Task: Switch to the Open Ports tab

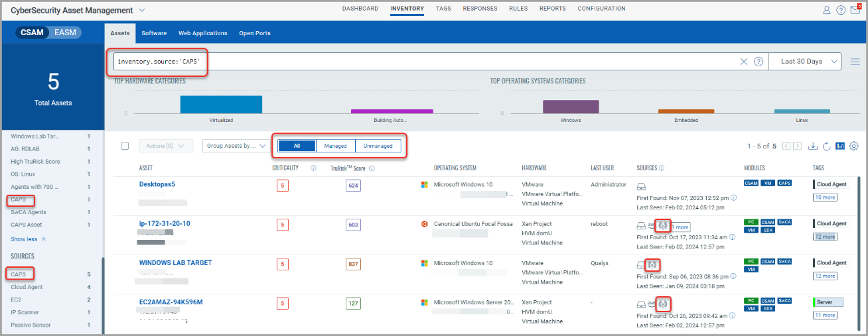Action: [x=255, y=33]
